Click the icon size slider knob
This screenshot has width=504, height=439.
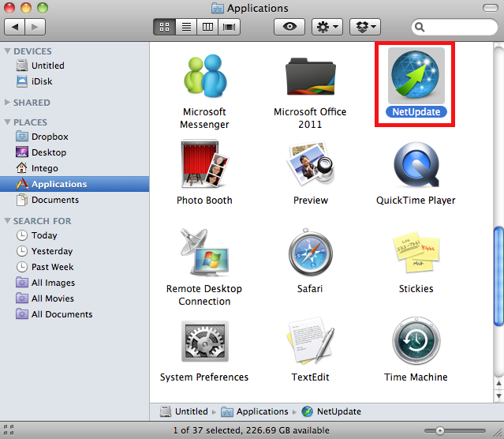click(x=440, y=430)
